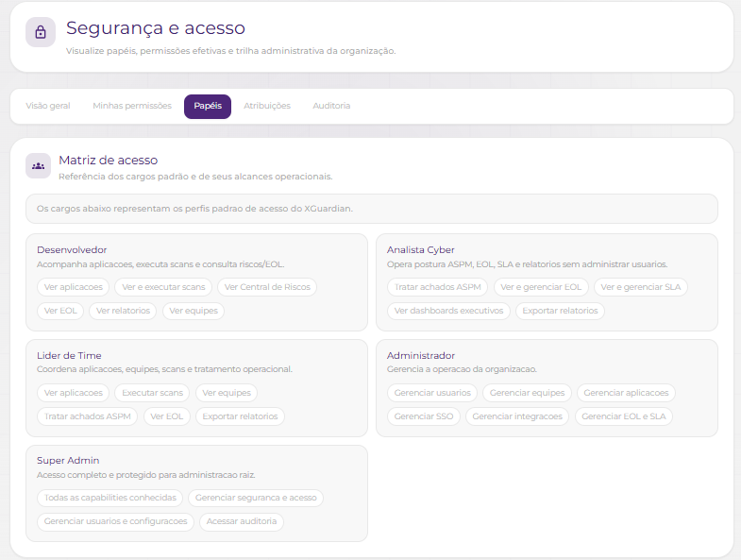Click Ver equipes chip under Lider de Time

tap(227, 393)
